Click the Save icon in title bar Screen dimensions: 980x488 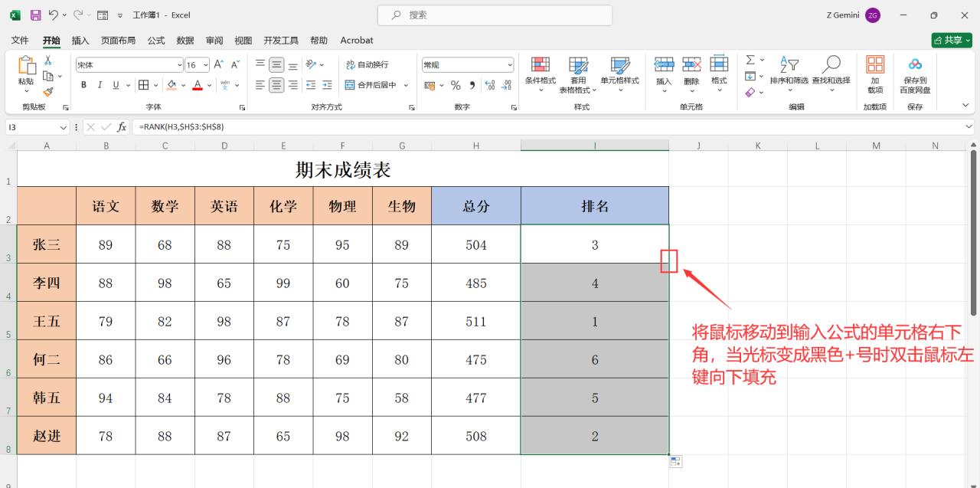pos(35,15)
